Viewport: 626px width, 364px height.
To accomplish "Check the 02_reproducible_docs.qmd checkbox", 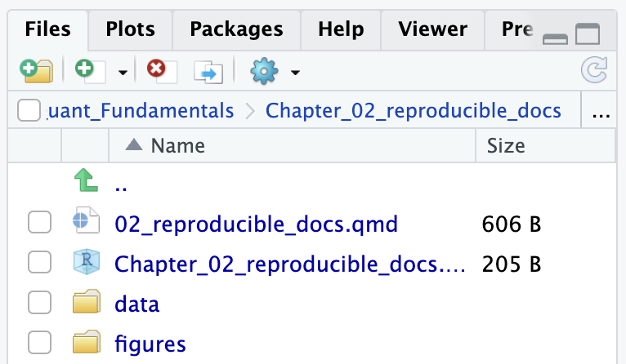I will pos(39,222).
